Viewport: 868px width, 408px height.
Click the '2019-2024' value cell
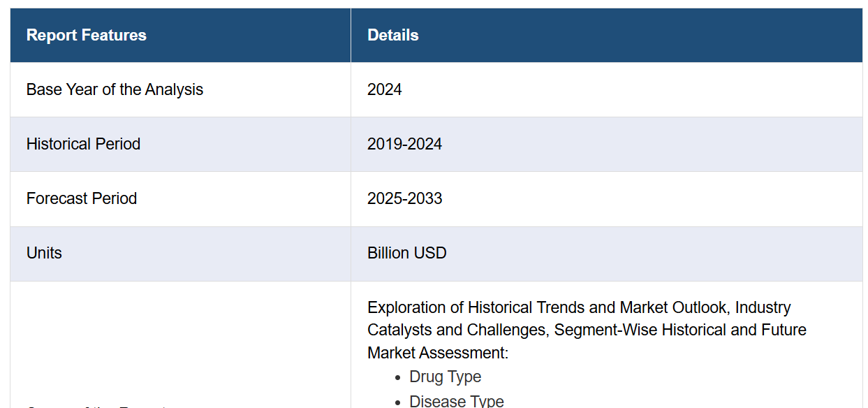pyautogui.click(x=607, y=144)
